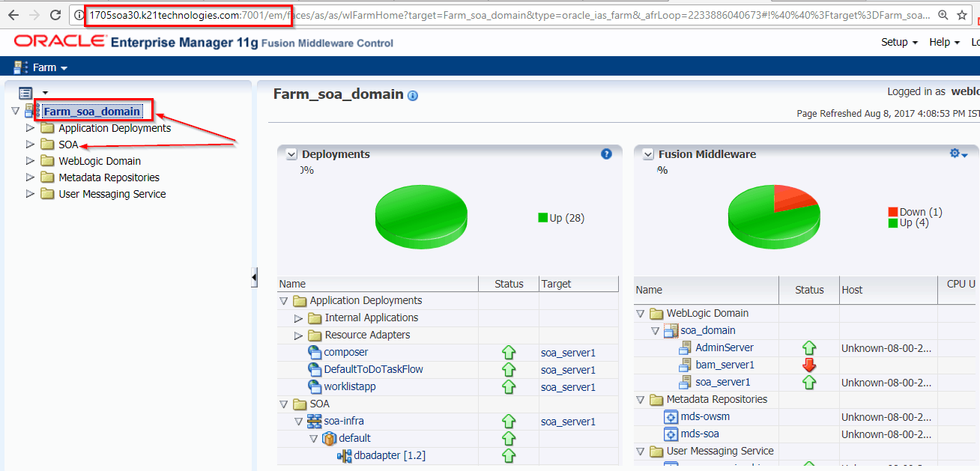Viewport: 980px width, 471px height.
Task: Open the mds-soa repository link
Action: tap(701, 434)
